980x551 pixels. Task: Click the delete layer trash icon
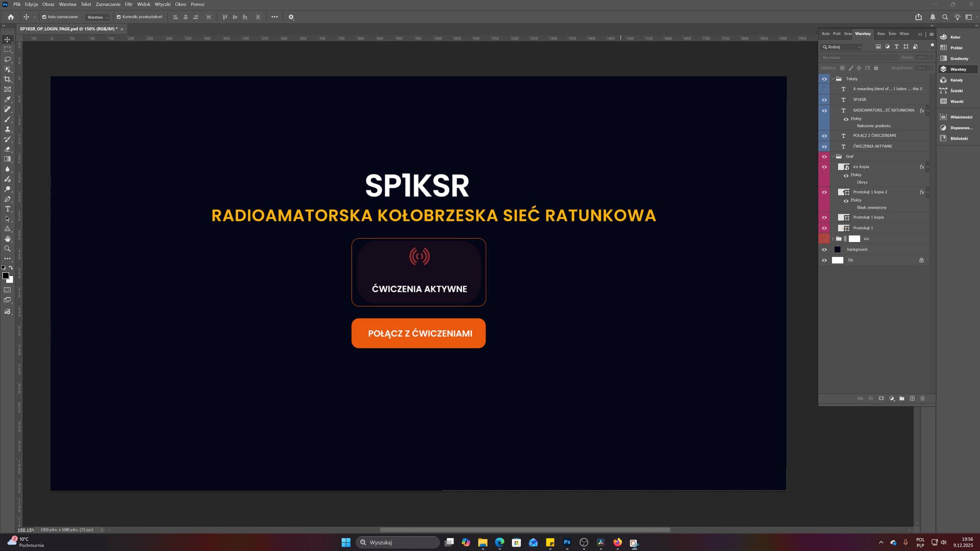(923, 398)
